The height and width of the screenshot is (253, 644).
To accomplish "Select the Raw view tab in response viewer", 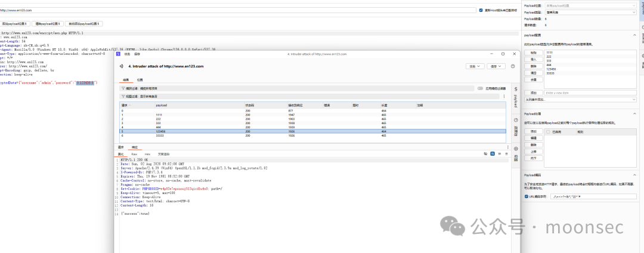I will tap(134, 154).
